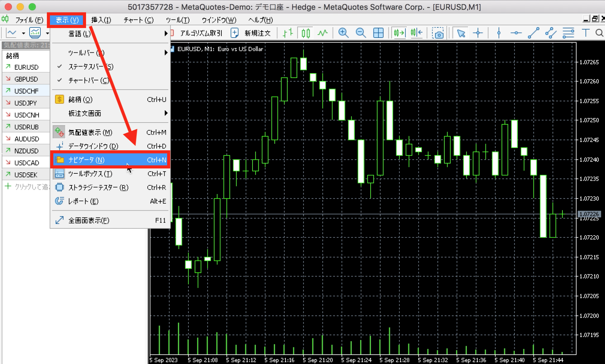The image size is (605, 364).
Task: Toggle ステータスバー status bar checkmark
Action: pyautogui.click(x=60, y=67)
